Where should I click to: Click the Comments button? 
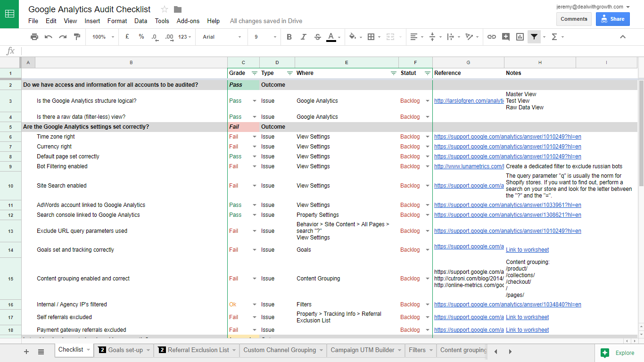574,19
